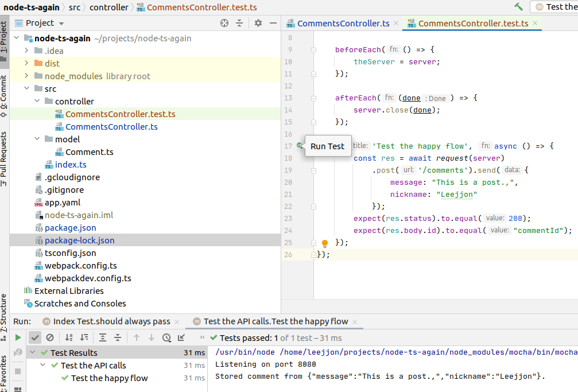
Task: Click the node-ts-again breadcrumb
Action: (x=32, y=7)
